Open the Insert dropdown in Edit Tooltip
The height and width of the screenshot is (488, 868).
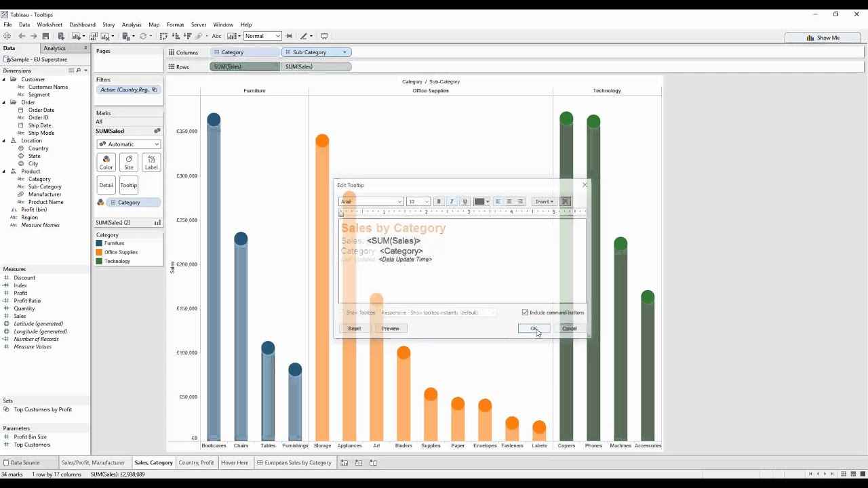[x=544, y=201]
